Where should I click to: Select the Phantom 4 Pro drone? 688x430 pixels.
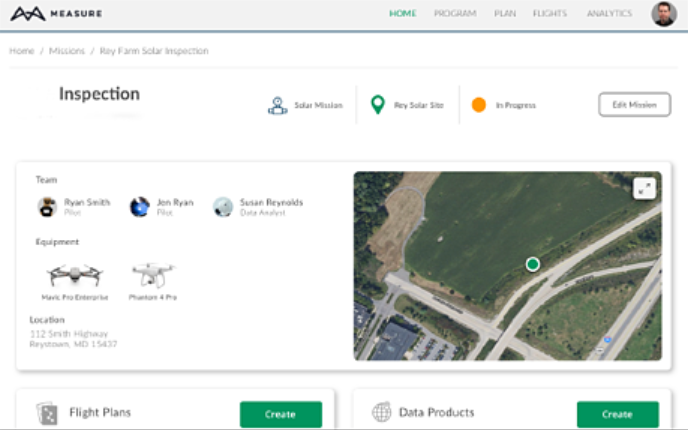click(x=153, y=275)
